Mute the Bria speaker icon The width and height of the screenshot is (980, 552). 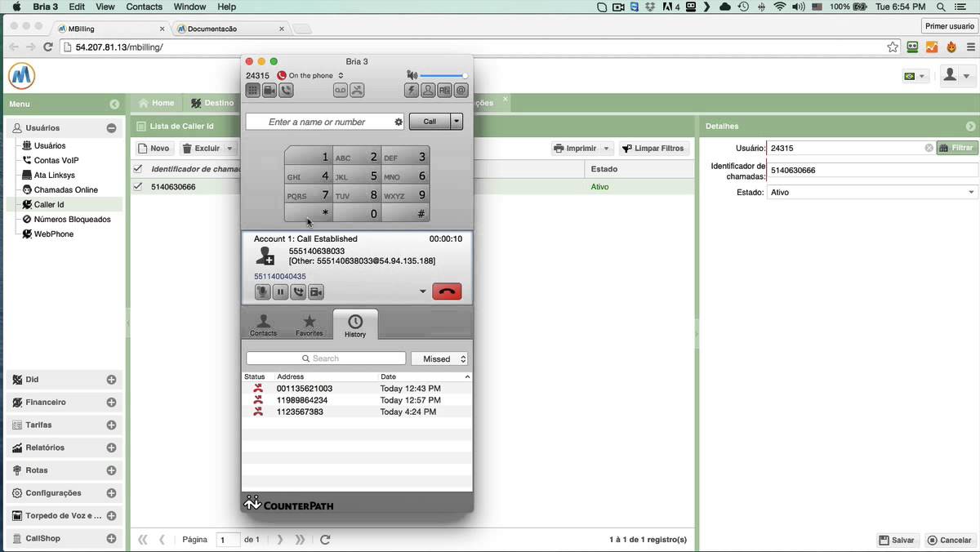412,75
